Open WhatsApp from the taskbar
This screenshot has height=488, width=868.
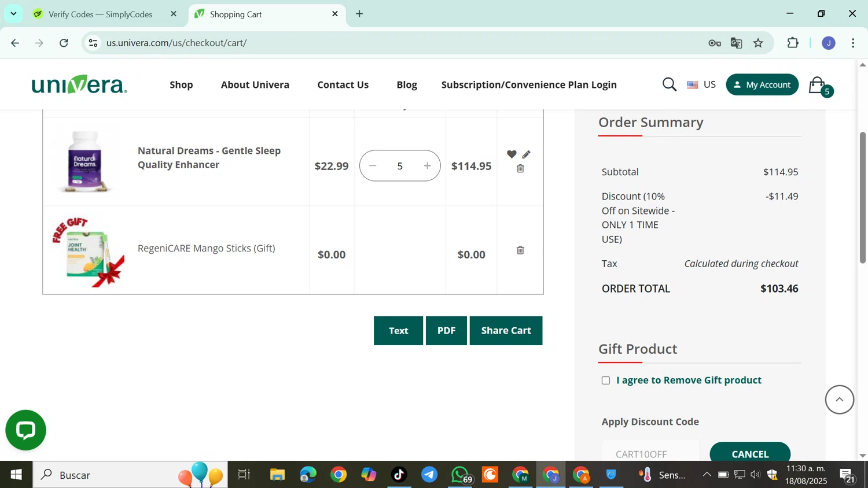click(461, 475)
